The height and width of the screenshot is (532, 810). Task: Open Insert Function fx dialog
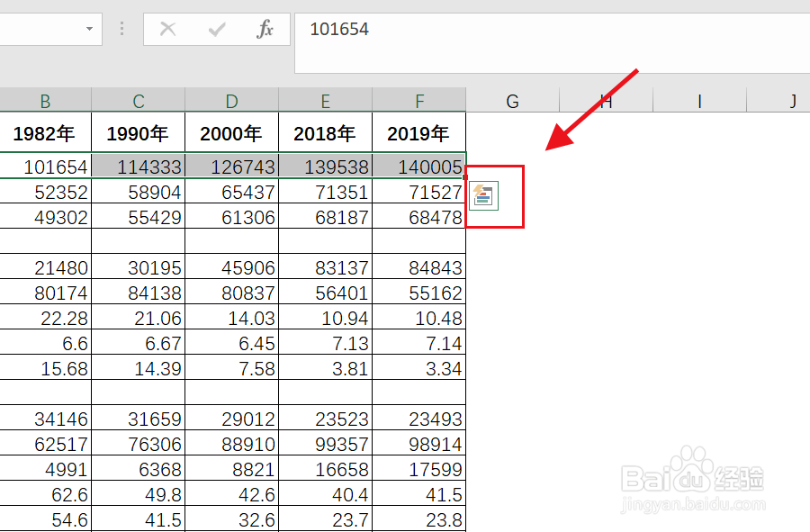pyautogui.click(x=265, y=29)
